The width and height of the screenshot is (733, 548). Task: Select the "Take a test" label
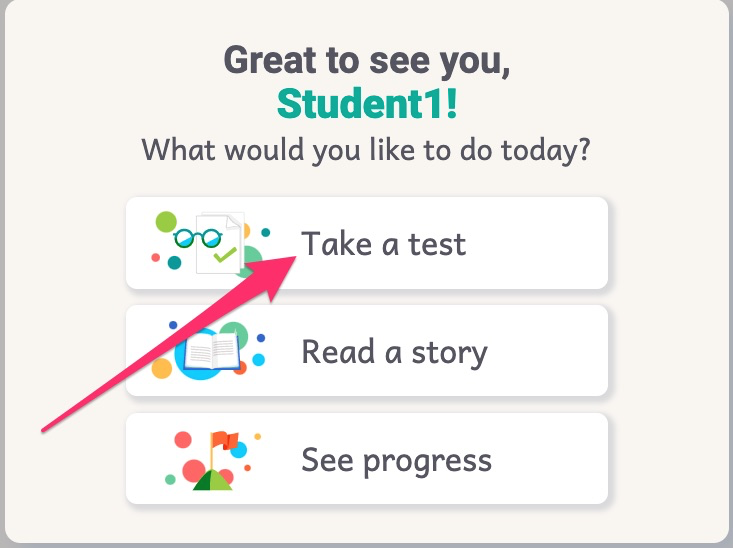(x=383, y=244)
